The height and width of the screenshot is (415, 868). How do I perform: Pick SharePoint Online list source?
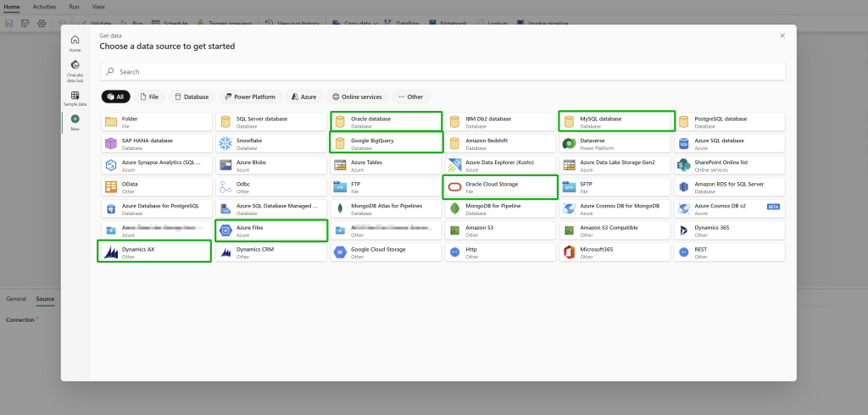click(x=730, y=165)
